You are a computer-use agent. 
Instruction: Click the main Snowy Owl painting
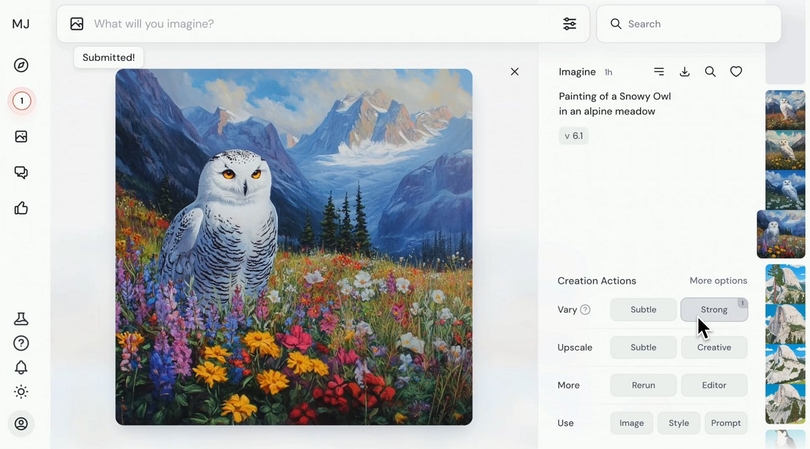tap(294, 247)
